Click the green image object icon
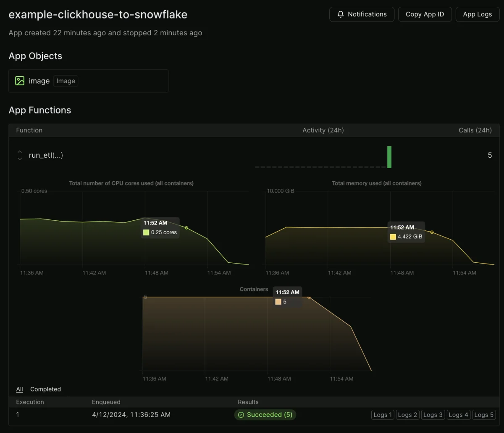The width and height of the screenshot is (504, 433). 20,81
